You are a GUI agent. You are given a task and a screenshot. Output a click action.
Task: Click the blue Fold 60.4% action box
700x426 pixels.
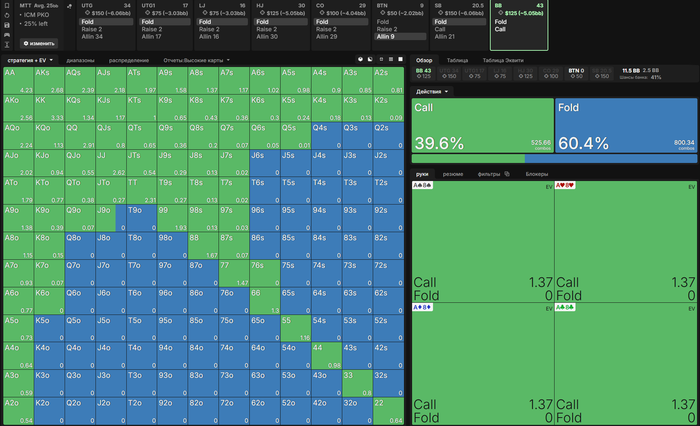pos(626,125)
